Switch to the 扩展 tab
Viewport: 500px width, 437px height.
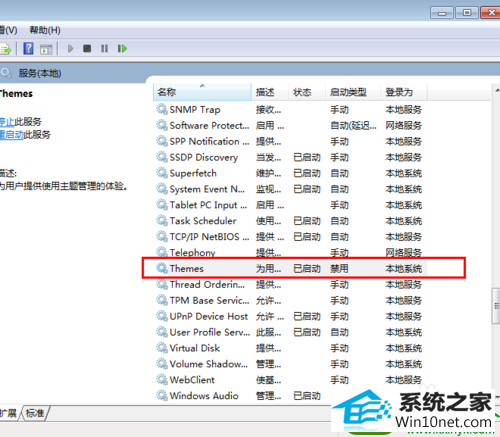(x=8, y=413)
